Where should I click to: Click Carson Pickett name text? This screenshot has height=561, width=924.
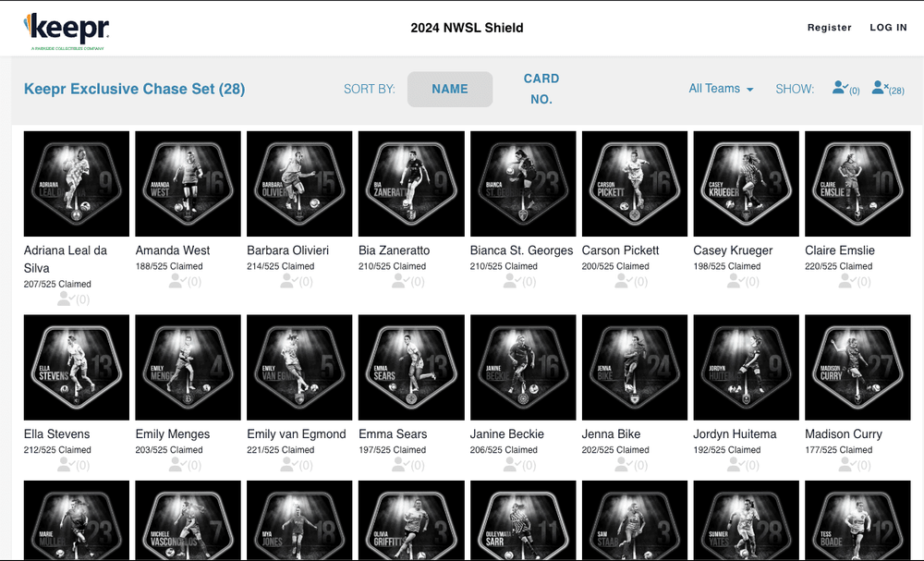[620, 250]
